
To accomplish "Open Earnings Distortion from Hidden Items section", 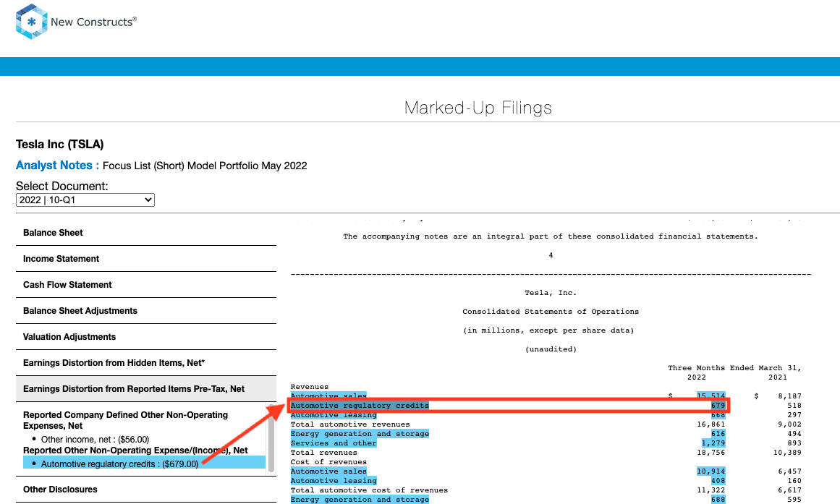I will [x=146, y=362].
